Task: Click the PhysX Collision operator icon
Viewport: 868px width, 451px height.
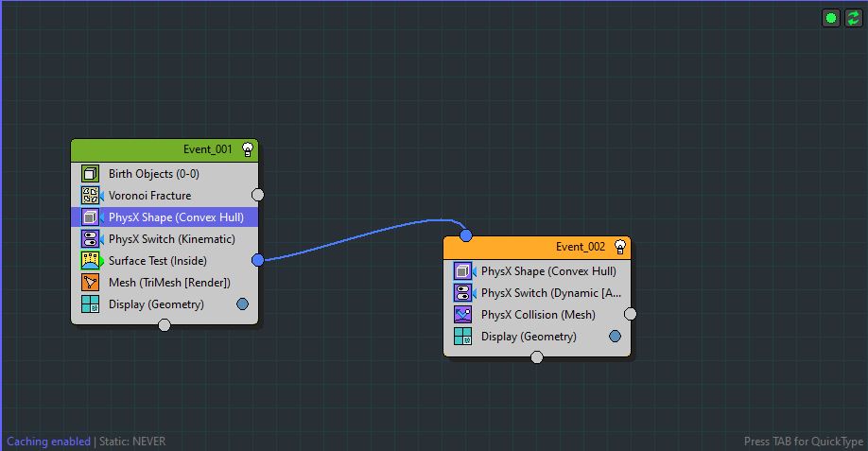Action: coord(462,315)
